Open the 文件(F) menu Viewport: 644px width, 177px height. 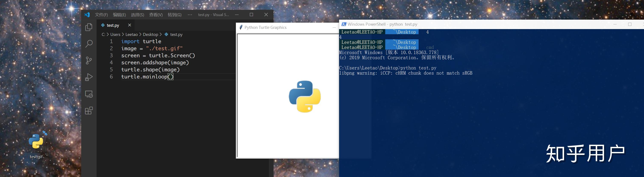click(x=101, y=15)
